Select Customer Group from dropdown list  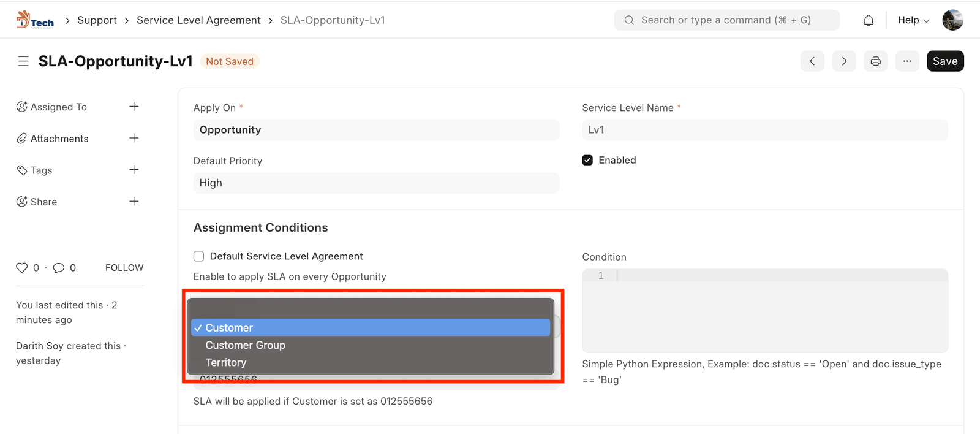(x=246, y=345)
